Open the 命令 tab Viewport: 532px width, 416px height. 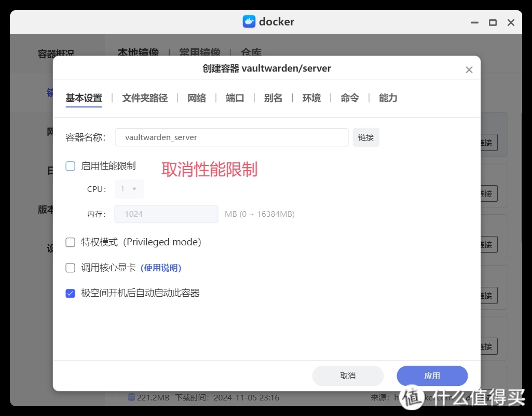(x=350, y=98)
